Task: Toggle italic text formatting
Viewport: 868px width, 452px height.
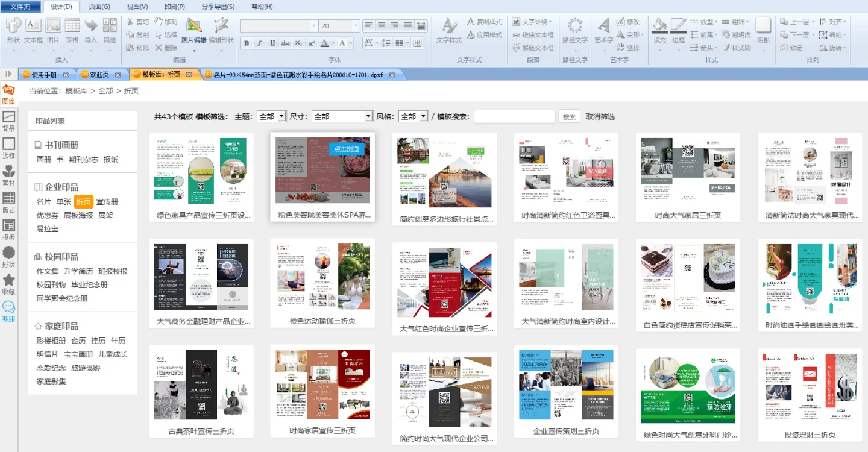Action: [x=259, y=43]
